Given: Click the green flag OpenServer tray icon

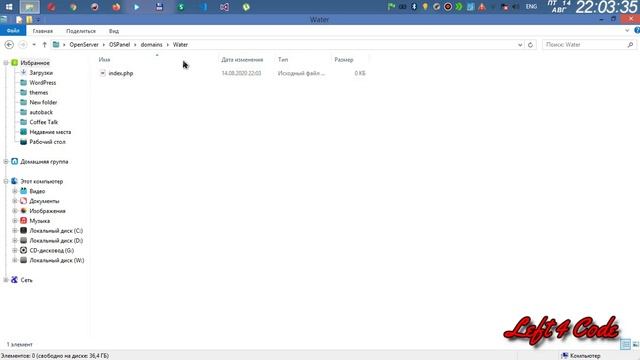Looking at the screenshot, I should (391, 7).
